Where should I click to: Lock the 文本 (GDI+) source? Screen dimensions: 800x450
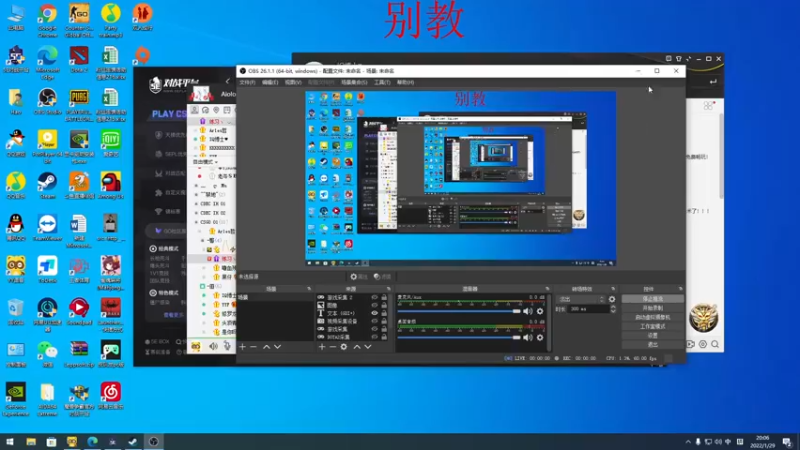coord(384,313)
